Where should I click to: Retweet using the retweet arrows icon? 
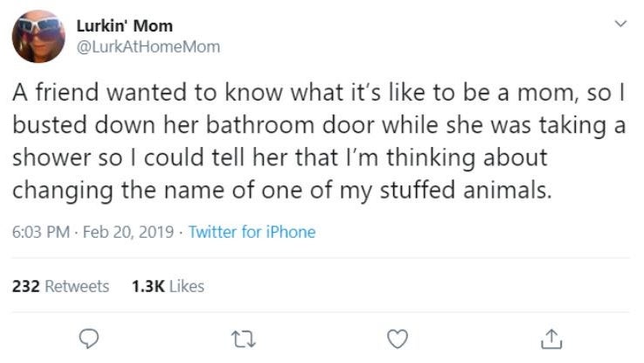click(244, 340)
